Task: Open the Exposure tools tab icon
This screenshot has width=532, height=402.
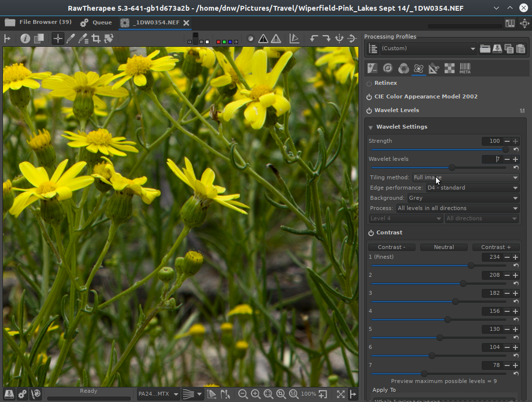Action: point(373,69)
